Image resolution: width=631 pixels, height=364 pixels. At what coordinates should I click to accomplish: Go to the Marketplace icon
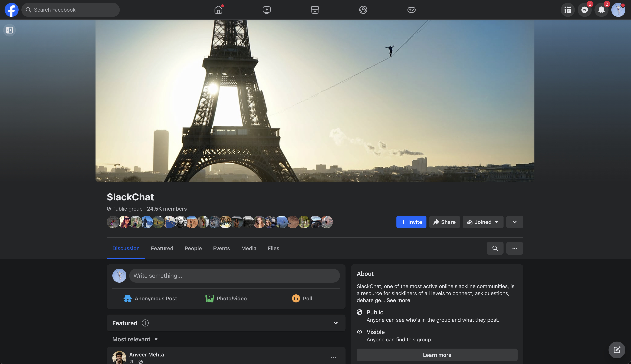point(315,10)
